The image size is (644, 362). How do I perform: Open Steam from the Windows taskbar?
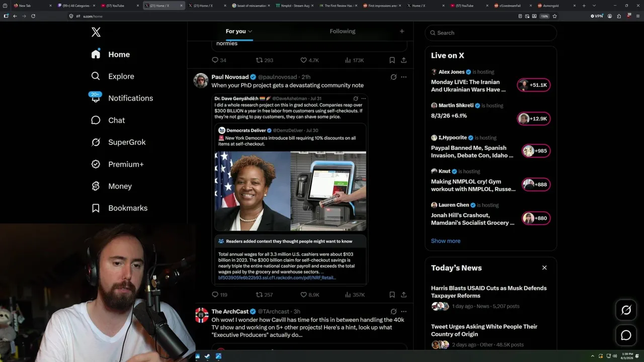point(208,356)
